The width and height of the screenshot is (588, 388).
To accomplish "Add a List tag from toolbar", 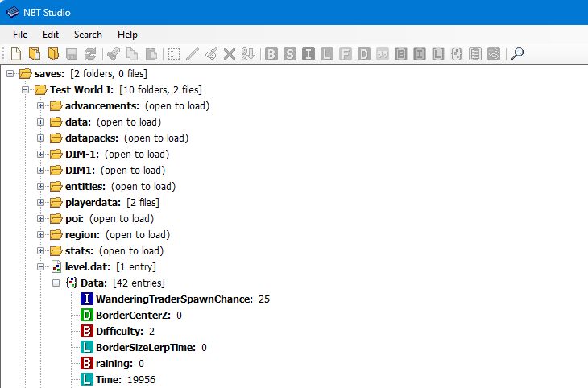I will click(475, 54).
